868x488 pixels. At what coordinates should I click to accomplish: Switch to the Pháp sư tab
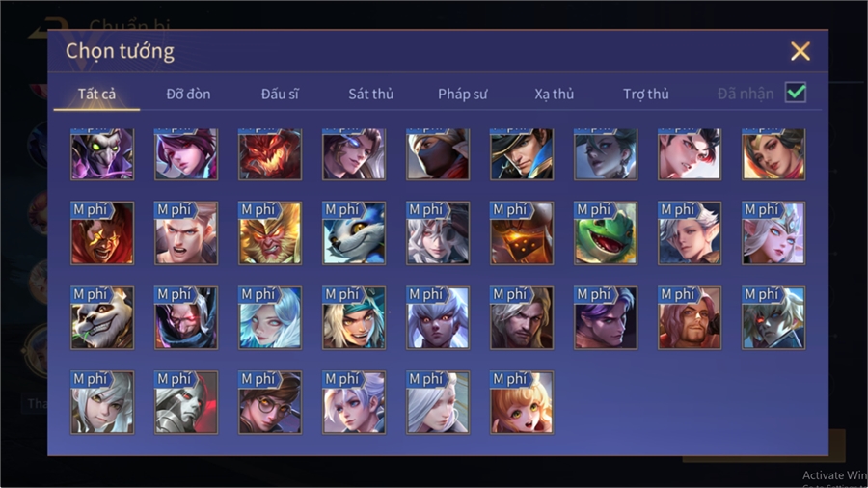click(463, 95)
